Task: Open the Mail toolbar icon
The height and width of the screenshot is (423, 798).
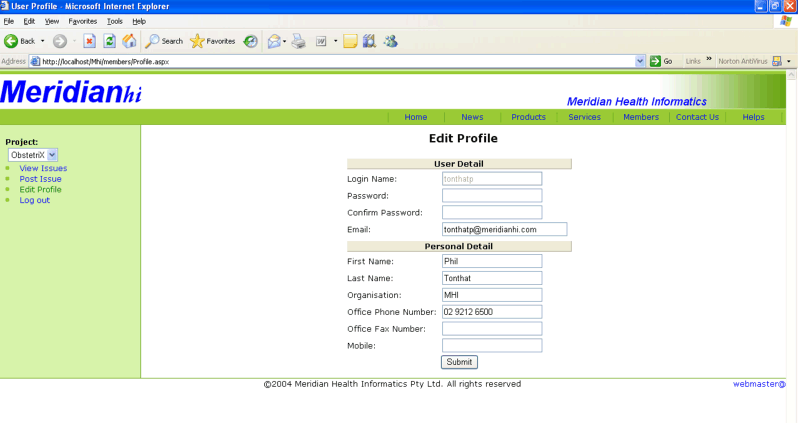Action: point(273,41)
